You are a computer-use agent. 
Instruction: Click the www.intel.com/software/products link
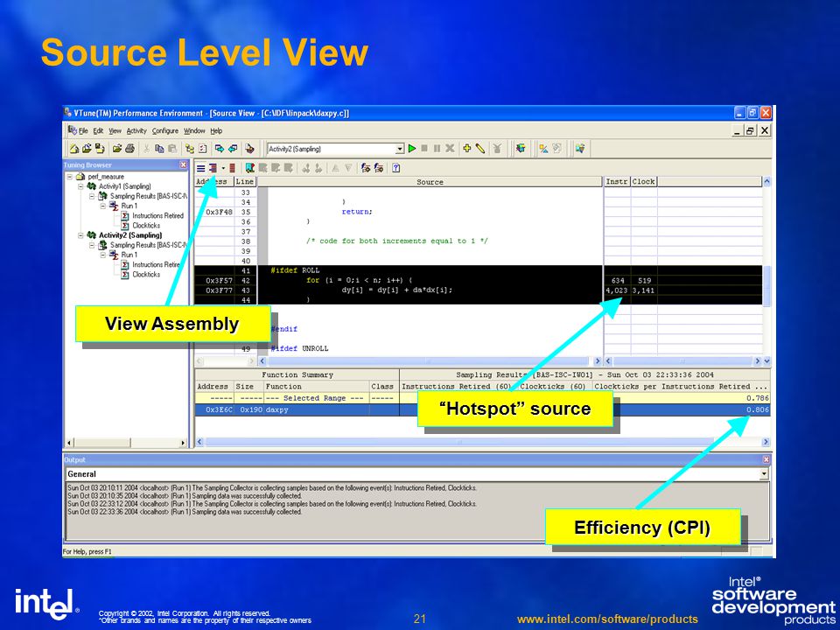coord(607,619)
